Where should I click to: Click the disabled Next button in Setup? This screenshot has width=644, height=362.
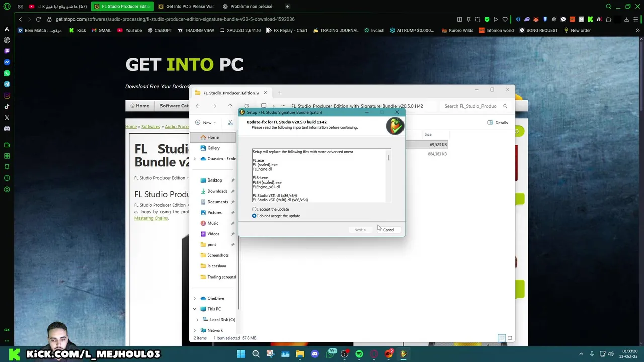point(360,230)
